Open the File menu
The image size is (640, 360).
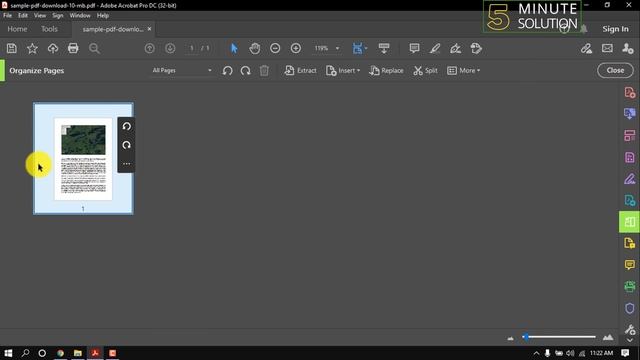7,16
